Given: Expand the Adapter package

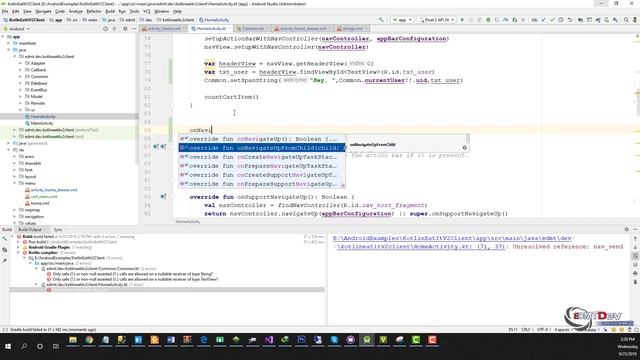Looking at the screenshot, I should (20, 63).
